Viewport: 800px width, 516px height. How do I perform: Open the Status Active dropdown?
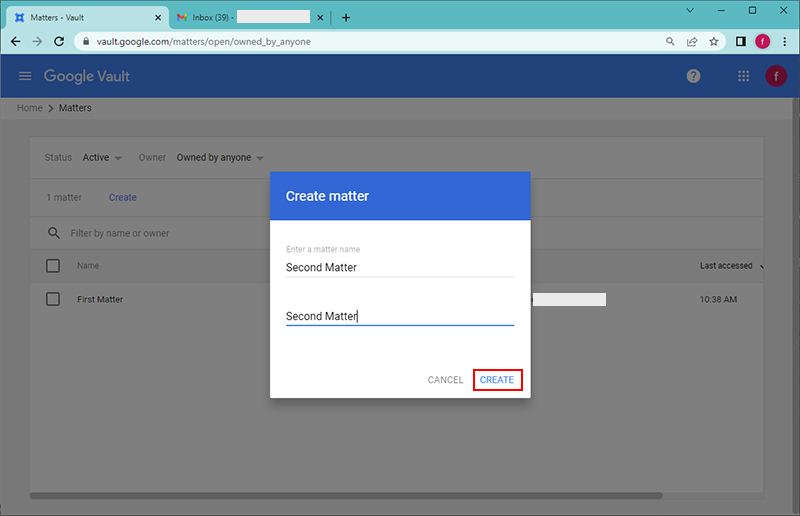(x=102, y=158)
